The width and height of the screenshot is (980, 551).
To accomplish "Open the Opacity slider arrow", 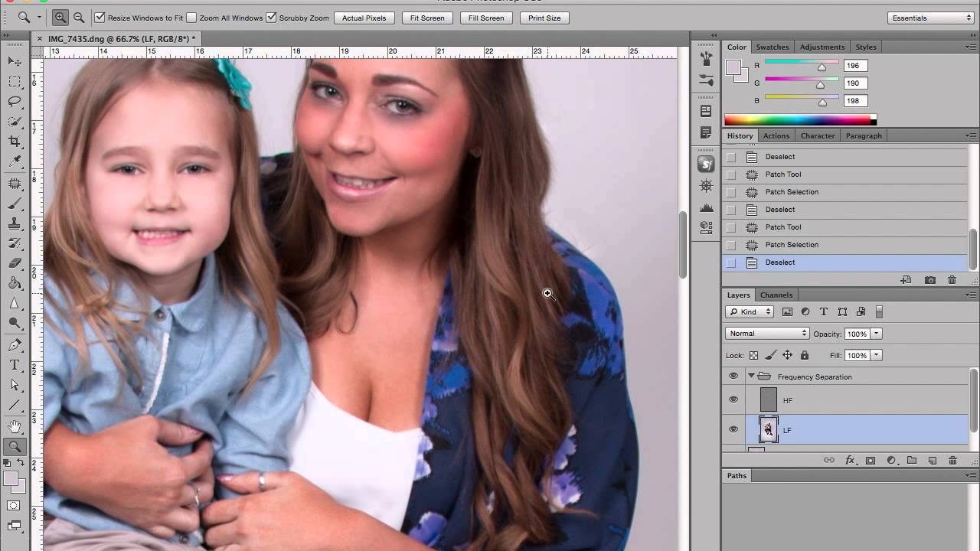I will (x=877, y=334).
